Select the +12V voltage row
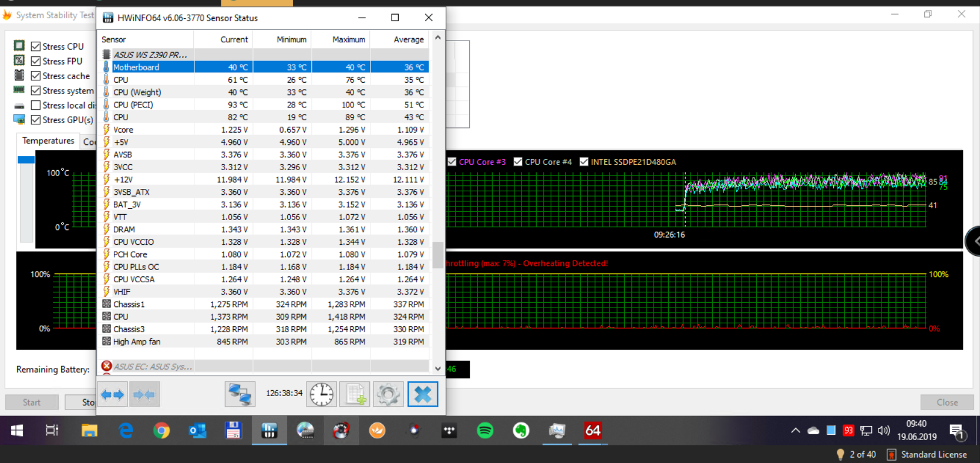Viewport: 980px width, 463px height. pyautogui.click(x=264, y=180)
